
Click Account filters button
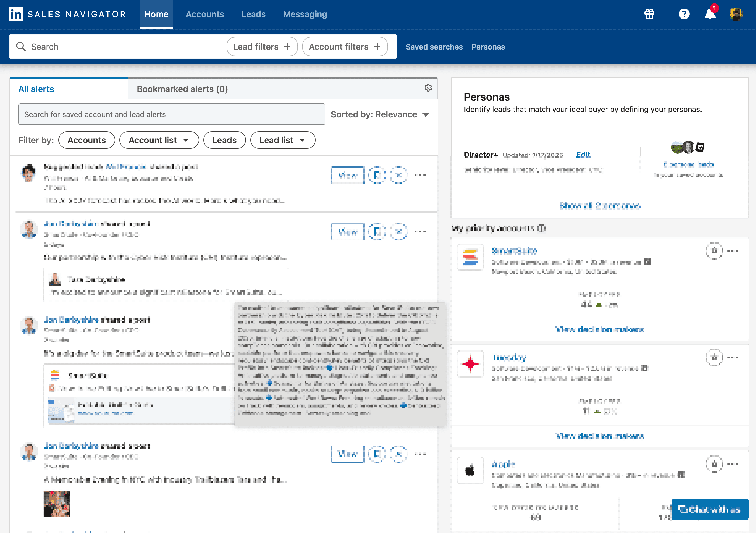pyautogui.click(x=344, y=47)
